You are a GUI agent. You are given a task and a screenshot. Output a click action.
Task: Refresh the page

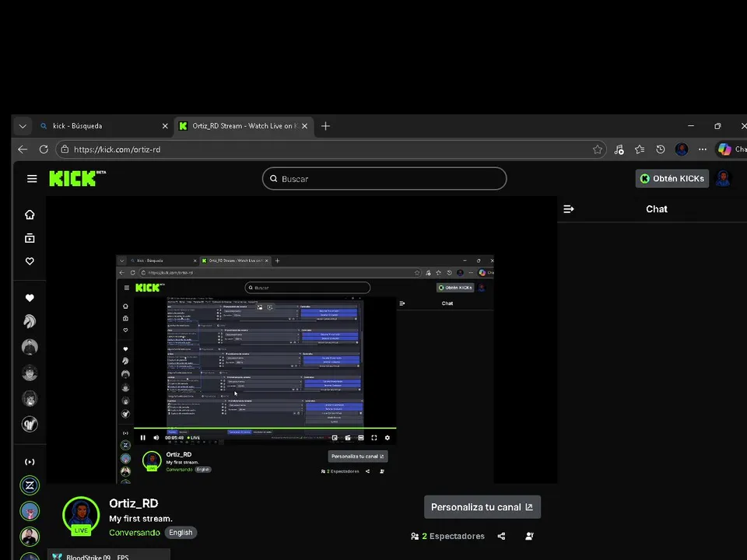[44, 149]
